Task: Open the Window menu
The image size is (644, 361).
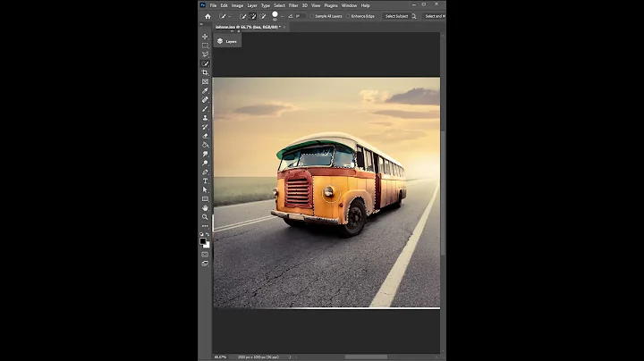Action: (x=350, y=5)
